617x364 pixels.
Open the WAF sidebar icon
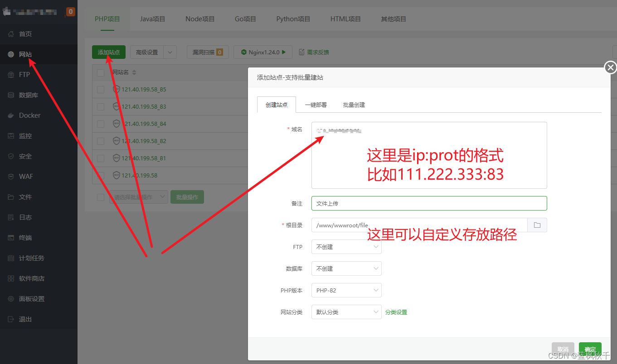[11, 177]
